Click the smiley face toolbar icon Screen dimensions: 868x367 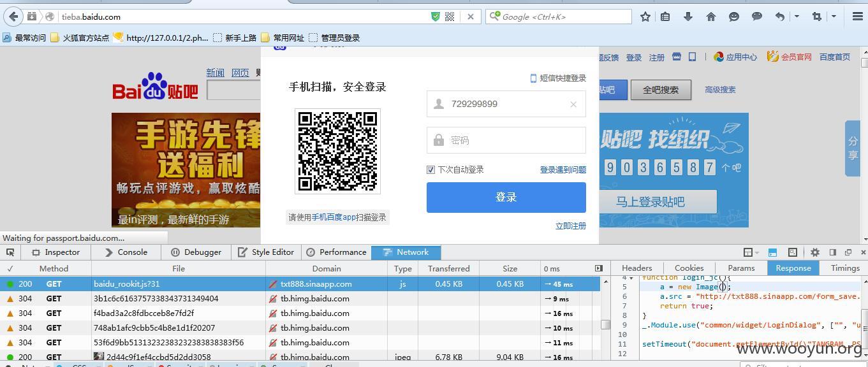[x=734, y=17]
